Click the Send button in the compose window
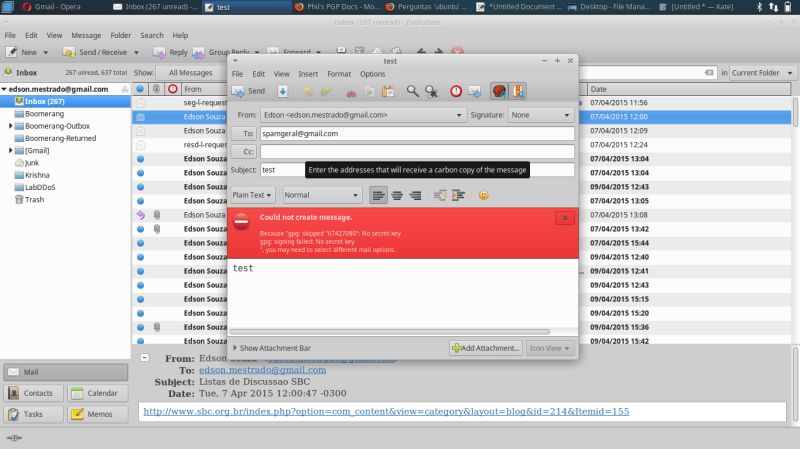800x449 pixels. [x=248, y=91]
